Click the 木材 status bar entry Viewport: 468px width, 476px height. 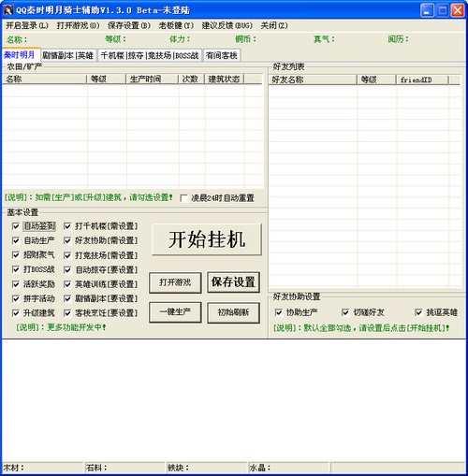42,468
